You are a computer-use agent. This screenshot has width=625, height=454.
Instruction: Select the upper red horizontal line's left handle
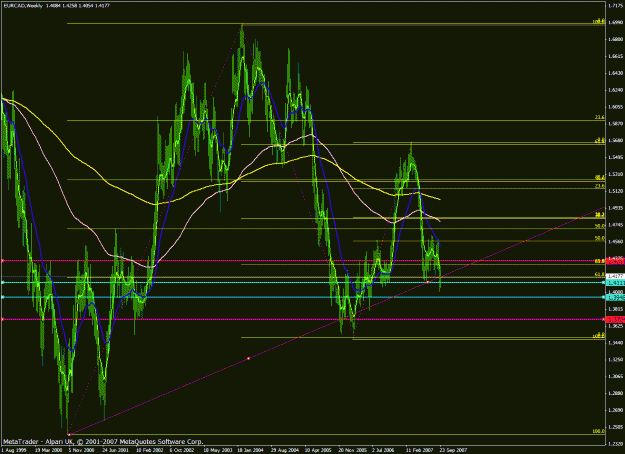(x=2, y=261)
